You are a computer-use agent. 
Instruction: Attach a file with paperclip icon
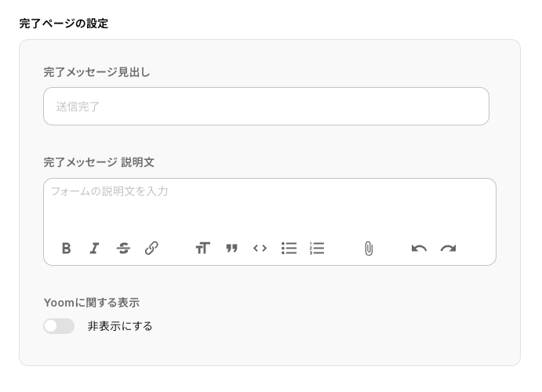pos(369,249)
